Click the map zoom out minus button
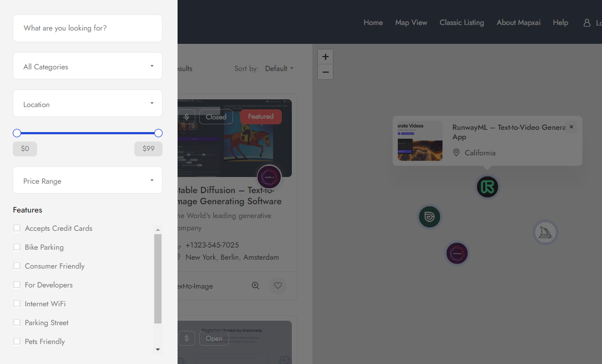The image size is (602, 364). [x=325, y=72]
